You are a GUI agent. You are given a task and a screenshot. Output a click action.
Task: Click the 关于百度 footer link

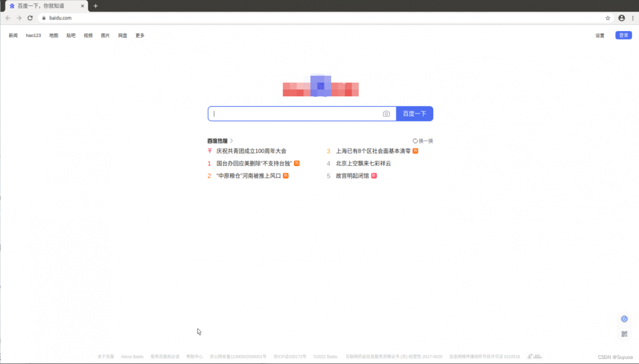(x=106, y=357)
